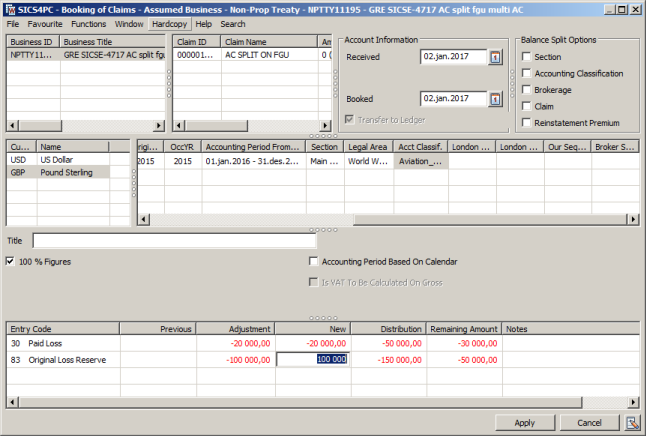Click the Received date field
This screenshot has height=436, width=646.
click(x=454, y=57)
